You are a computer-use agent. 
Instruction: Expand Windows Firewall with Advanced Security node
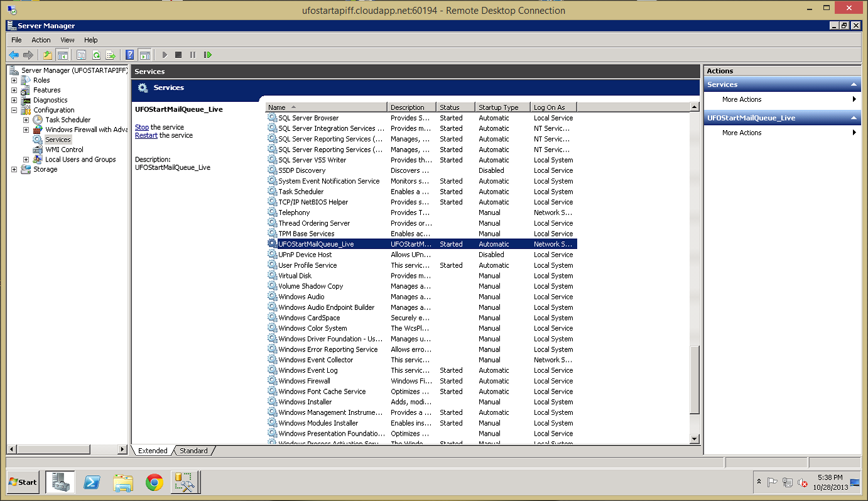pos(26,129)
